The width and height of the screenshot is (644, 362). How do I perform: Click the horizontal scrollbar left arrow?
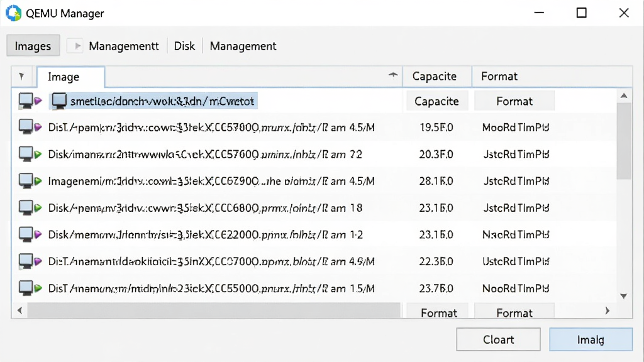19,310
